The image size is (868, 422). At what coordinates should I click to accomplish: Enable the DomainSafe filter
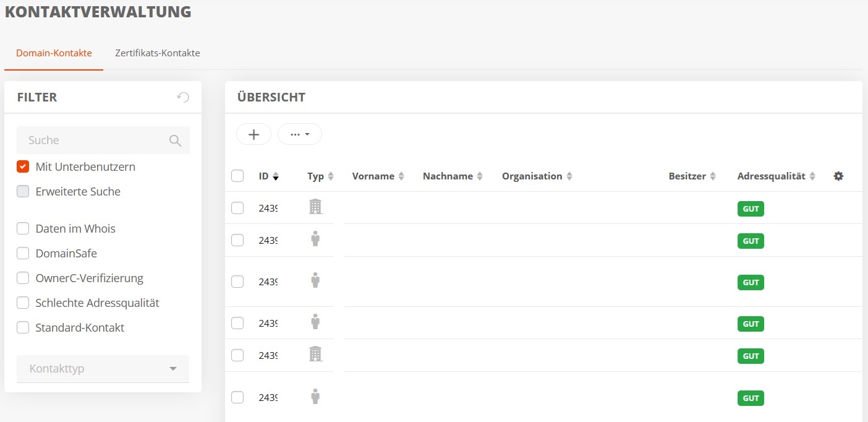tap(23, 253)
